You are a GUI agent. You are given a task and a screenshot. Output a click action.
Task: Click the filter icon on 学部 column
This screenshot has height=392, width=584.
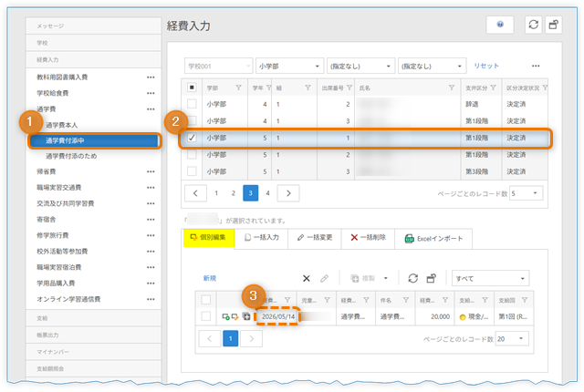(x=238, y=88)
